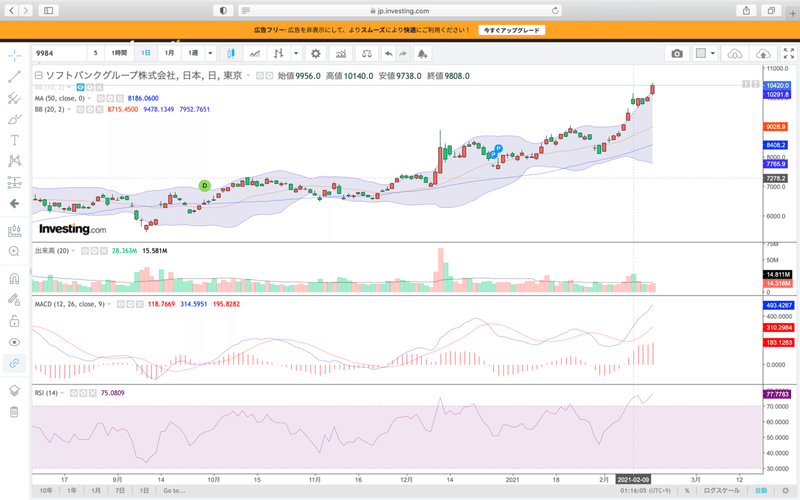Expand chart layout dropdown arrow
800x500 pixels.
713,53
